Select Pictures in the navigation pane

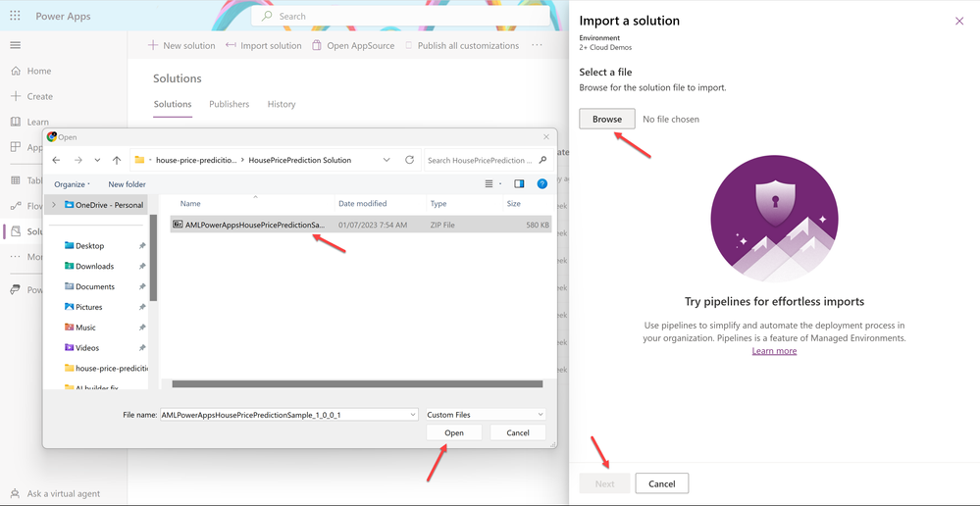[x=83, y=307]
